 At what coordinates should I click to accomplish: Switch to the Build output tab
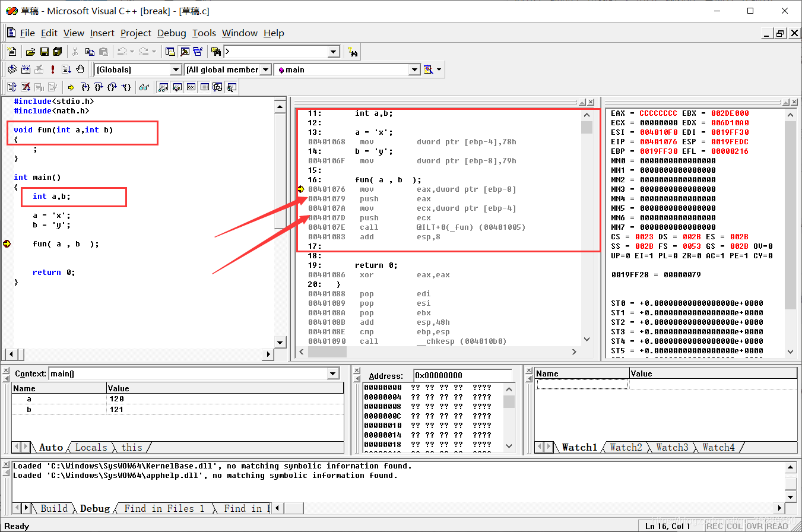[53, 508]
